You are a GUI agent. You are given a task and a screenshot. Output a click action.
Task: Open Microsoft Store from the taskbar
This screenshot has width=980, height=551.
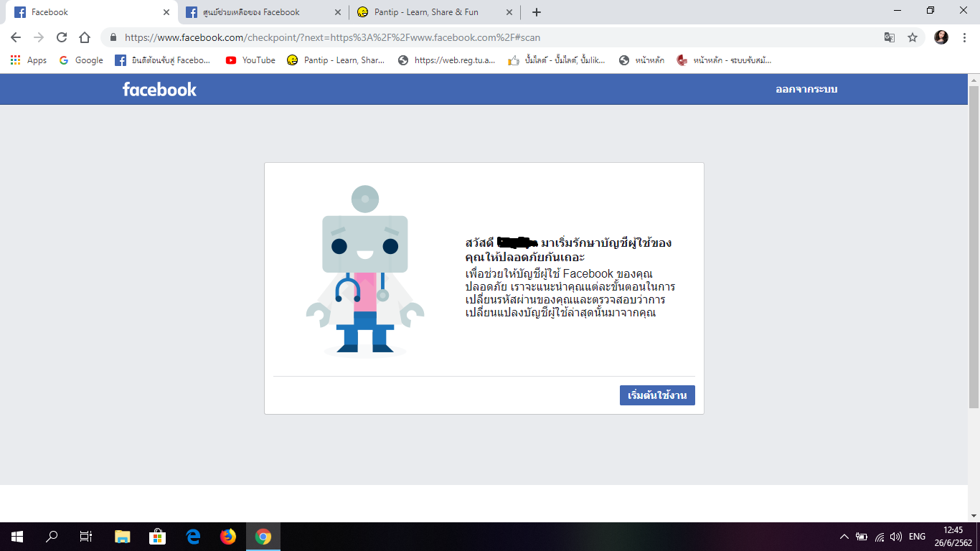tap(158, 537)
